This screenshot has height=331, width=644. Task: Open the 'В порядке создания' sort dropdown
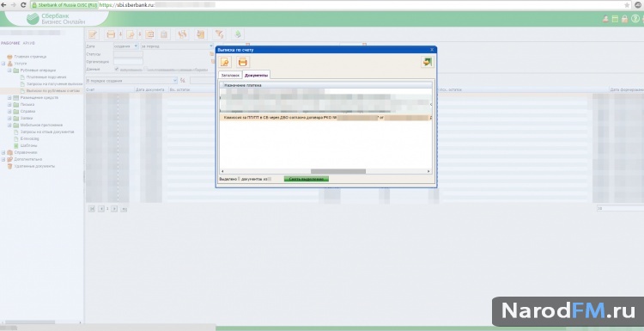tap(131, 81)
